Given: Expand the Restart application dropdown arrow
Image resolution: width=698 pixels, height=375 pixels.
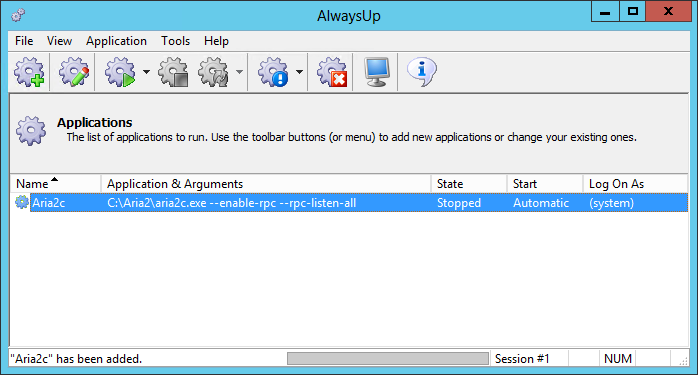Looking at the screenshot, I should (239, 72).
